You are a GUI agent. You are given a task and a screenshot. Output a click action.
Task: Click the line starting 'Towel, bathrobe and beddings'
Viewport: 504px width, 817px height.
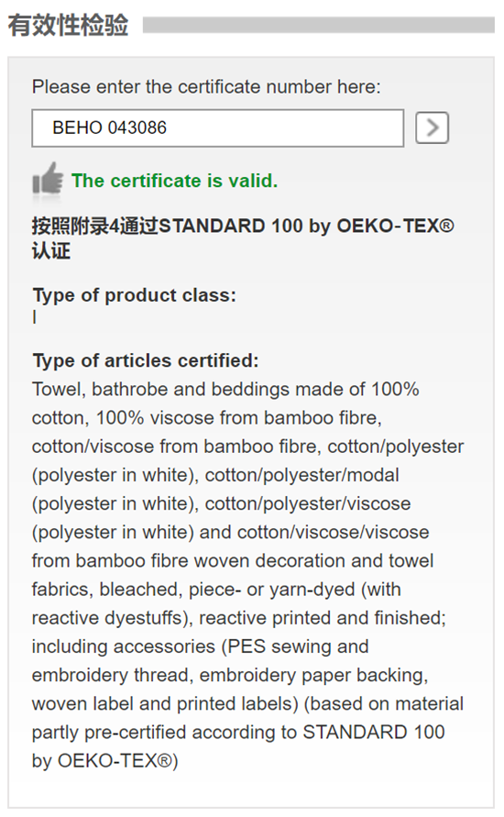pyautogui.click(x=225, y=389)
